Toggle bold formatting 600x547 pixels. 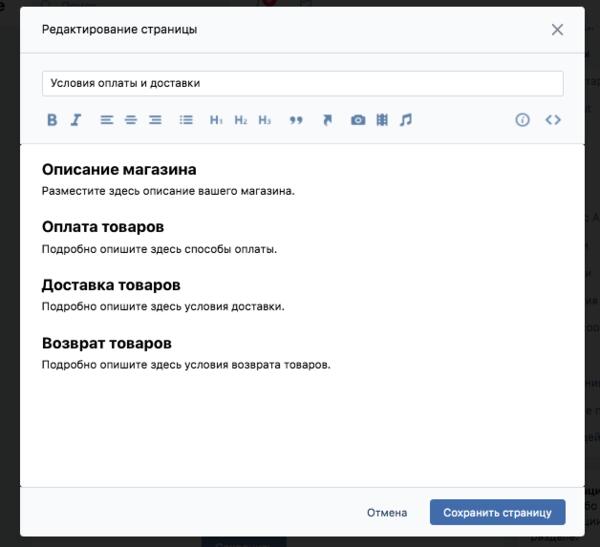pos(52,120)
